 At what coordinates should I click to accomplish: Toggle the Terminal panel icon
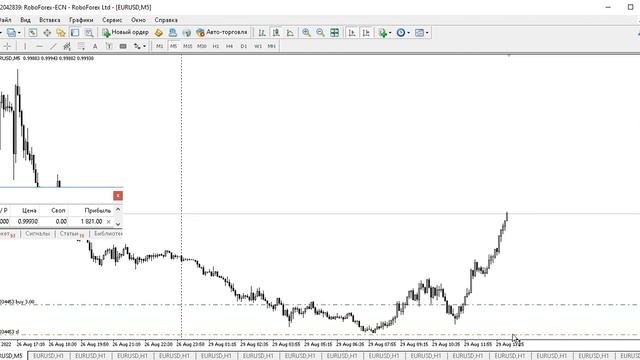(x=75, y=33)
